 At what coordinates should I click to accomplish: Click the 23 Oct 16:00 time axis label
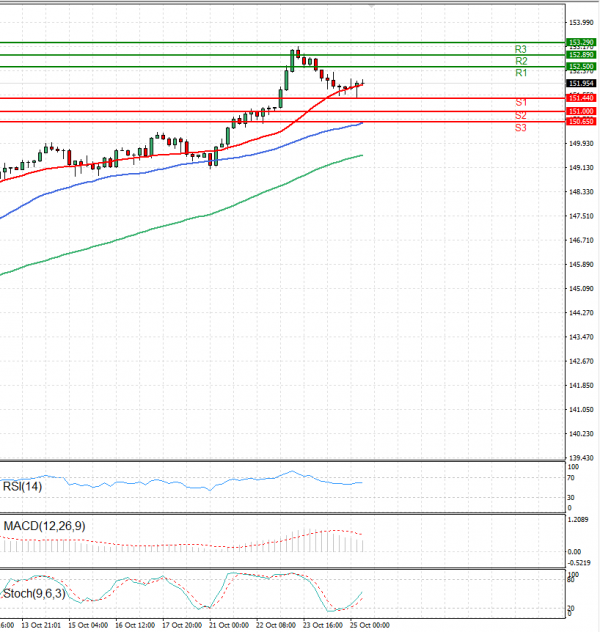pyautogui.click(x=323, y=625)
